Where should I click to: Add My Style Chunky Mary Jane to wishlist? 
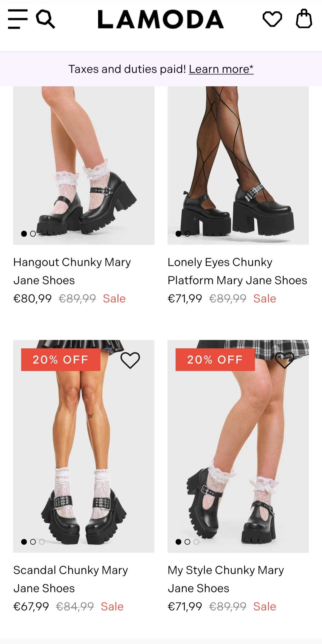click(284, 360)
